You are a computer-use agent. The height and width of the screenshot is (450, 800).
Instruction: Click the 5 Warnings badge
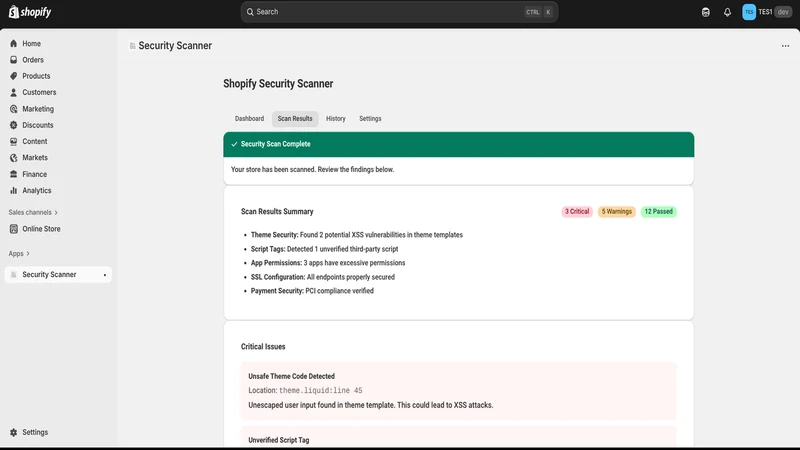(616, 211)
